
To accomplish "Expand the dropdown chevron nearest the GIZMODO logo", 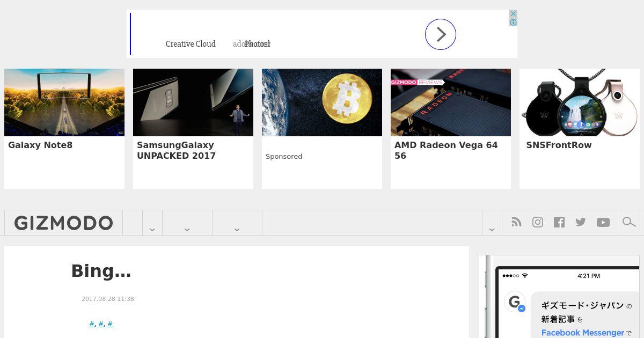I will pyautogui.click(x=152, y=229).
